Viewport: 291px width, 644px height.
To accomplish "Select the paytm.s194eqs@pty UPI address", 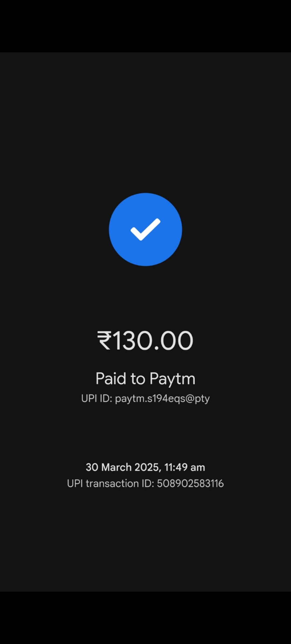I will pyautogui.click(x=162, y=399).
